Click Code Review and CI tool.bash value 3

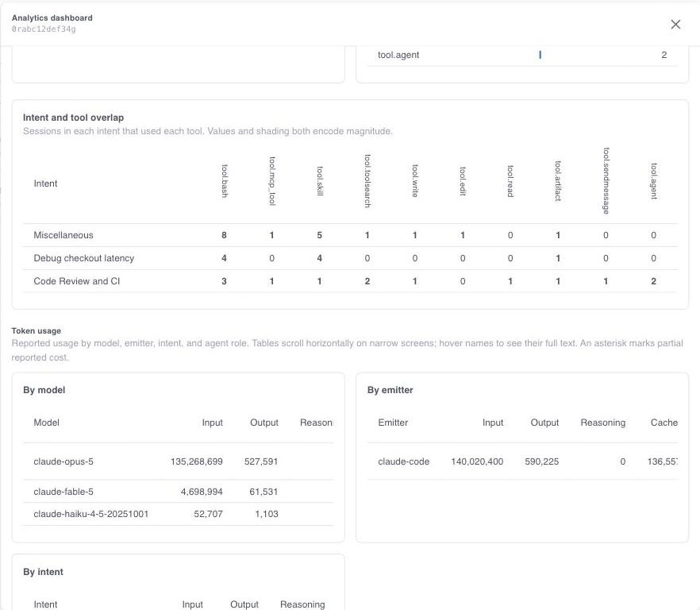[224, 281]
